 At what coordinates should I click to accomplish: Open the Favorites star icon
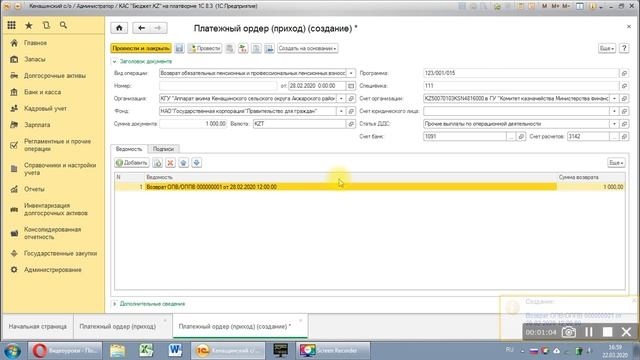(x=29, y=25)
